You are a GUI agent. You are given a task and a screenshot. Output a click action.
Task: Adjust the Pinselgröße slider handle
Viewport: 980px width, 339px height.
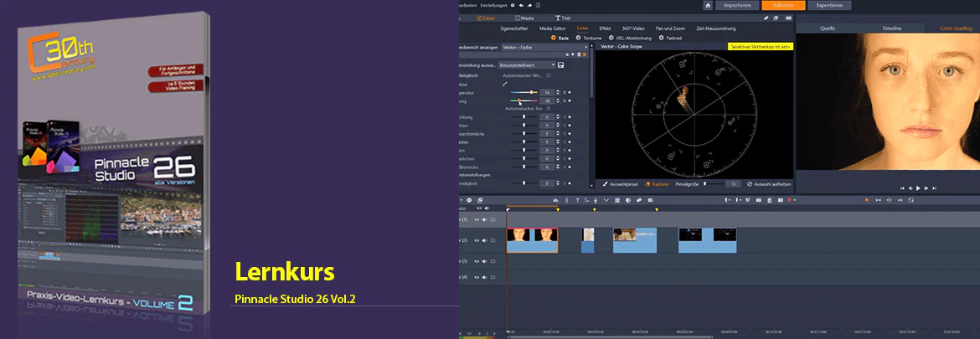point(705,184)
